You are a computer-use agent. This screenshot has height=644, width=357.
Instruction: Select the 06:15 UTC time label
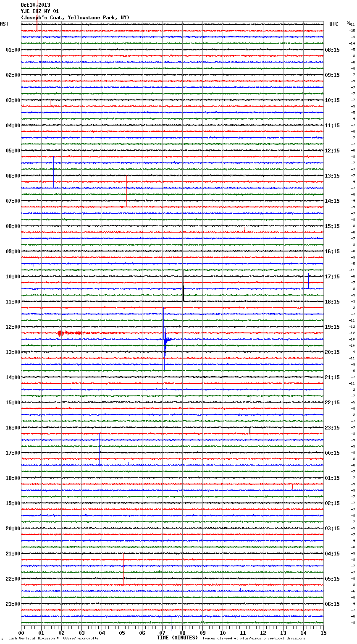coord(332,604)
